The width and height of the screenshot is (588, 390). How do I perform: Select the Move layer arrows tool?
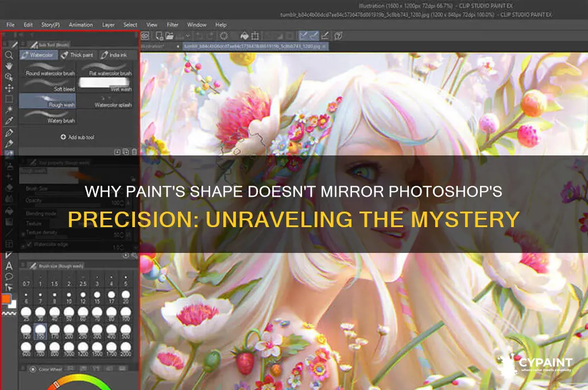click(9, 88)
